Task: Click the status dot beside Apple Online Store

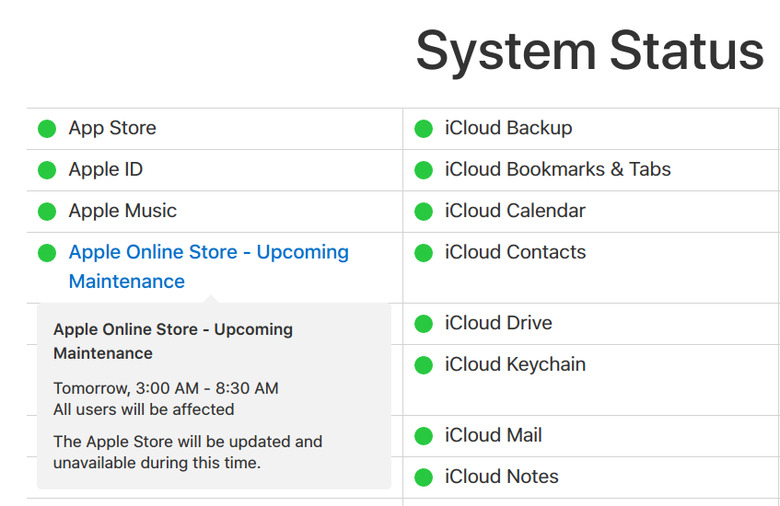Action: (x=47, y=253)
